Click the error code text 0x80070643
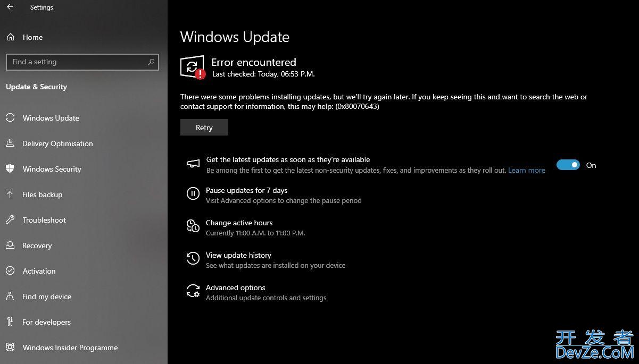 coord(357,106)
